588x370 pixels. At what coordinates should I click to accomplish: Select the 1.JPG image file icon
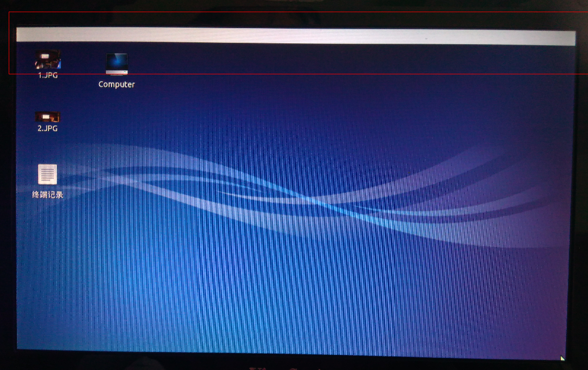(48, 60)
